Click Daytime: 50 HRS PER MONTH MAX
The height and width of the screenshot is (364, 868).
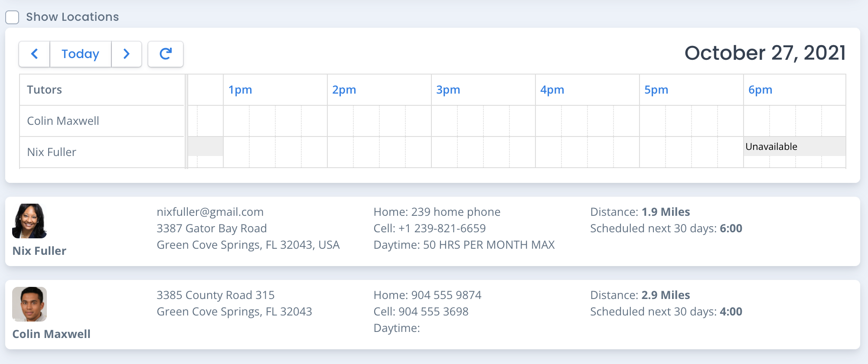[464, 245]
